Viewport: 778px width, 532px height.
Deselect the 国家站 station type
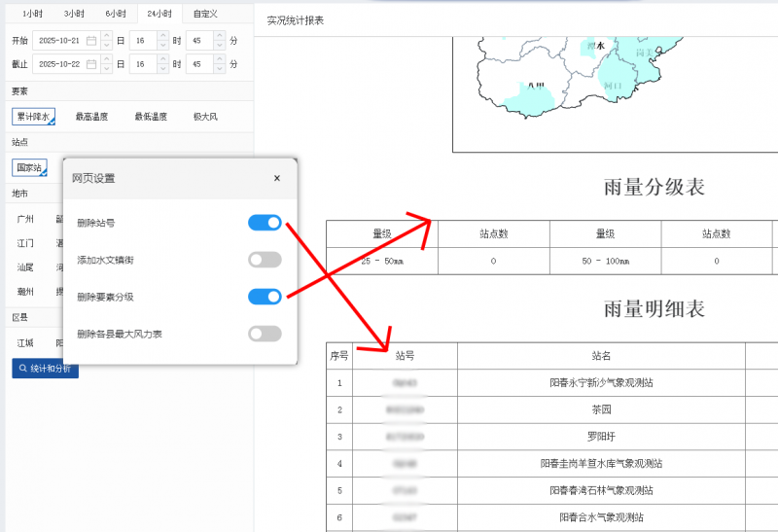point(29,168)
